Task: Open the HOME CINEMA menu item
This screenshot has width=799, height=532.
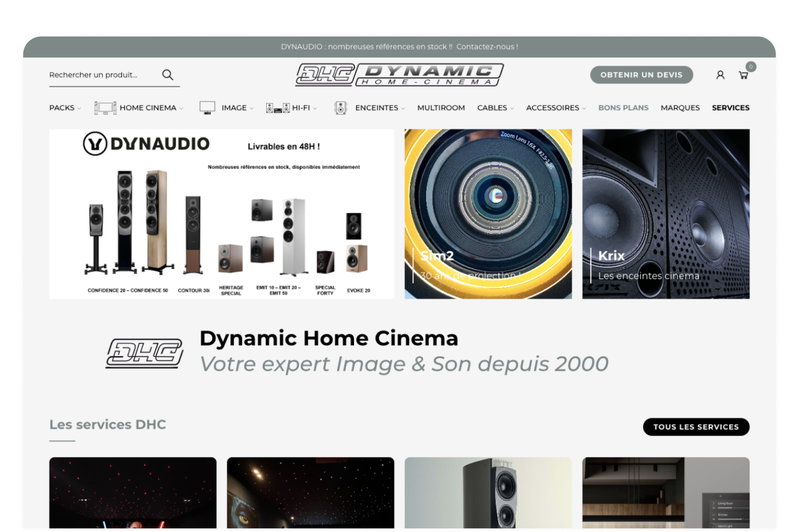Action: (x=148, y=108)
